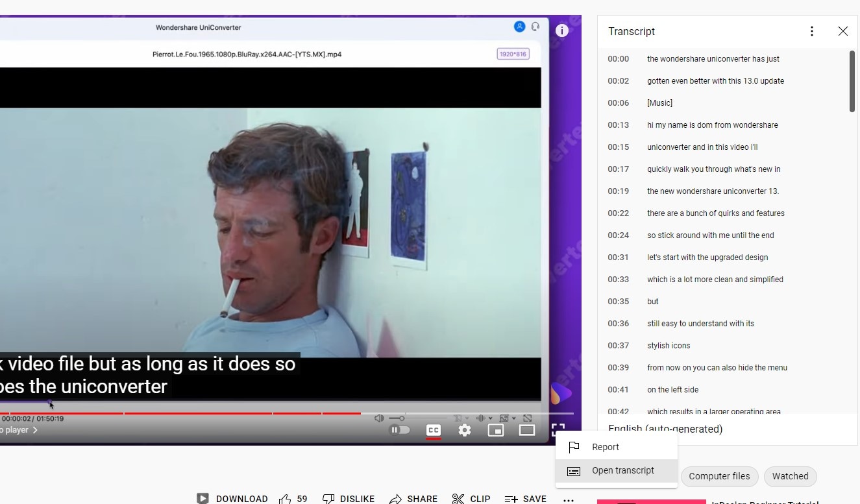
Task: Like the video with thumbs-up icon
Action: [285, 499]
